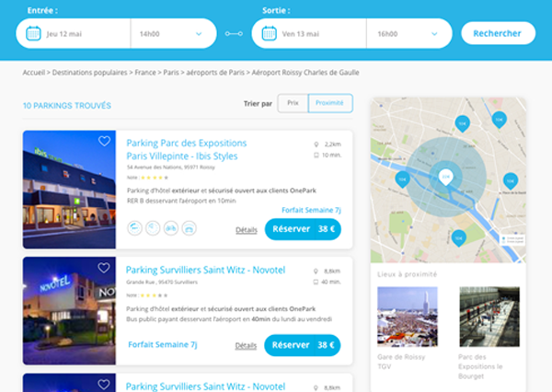The width and height of the screenshot is (552, 392).
Task: Click the first amenity icon on Ibis listing
Action: click(134, 228)
